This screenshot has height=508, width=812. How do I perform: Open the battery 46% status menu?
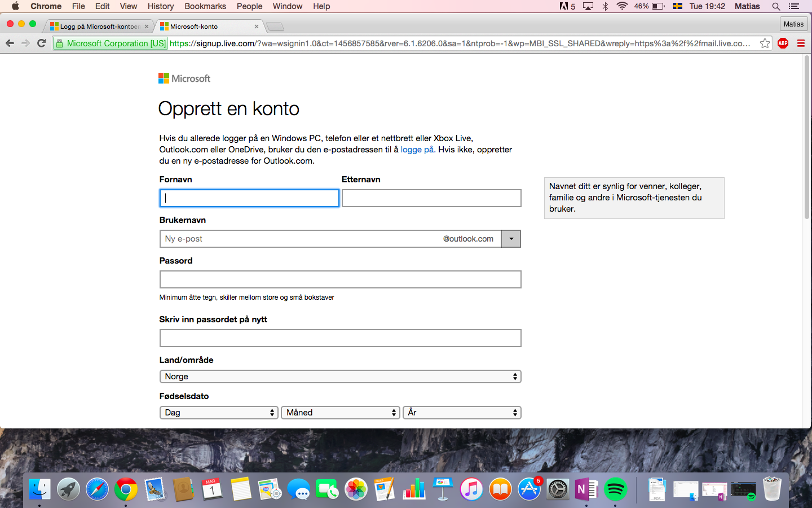tap(649, 6)
